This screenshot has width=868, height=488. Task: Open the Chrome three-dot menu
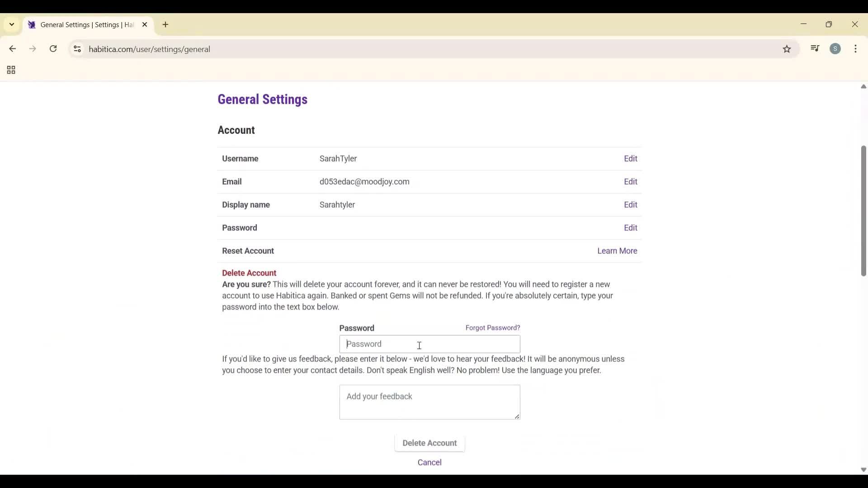click(x=856, y=49)
